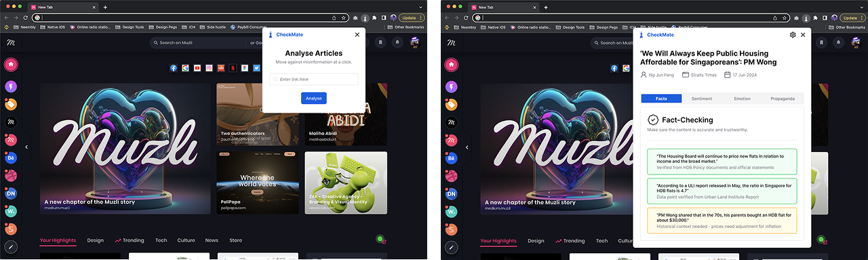Image resolution: width=868 pixels, height=260 pixels.
Task: Switch to Sentiment tab in CheckMate
Action: tap(702, 98)
